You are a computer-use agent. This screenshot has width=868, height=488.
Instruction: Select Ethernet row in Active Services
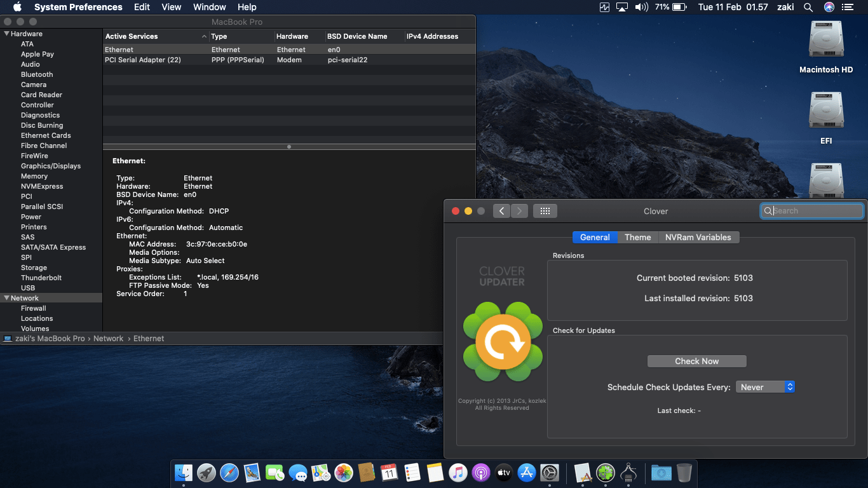tap(289, 50)
